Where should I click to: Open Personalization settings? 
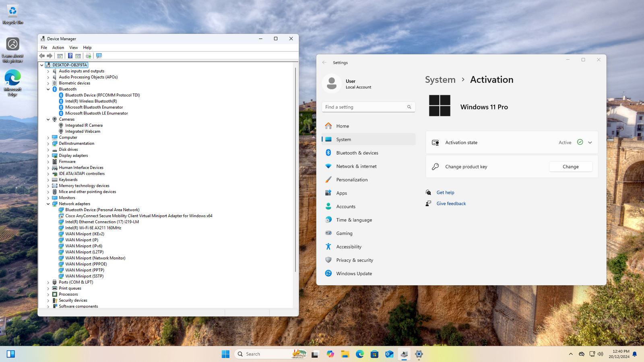(x=368, y=180)
